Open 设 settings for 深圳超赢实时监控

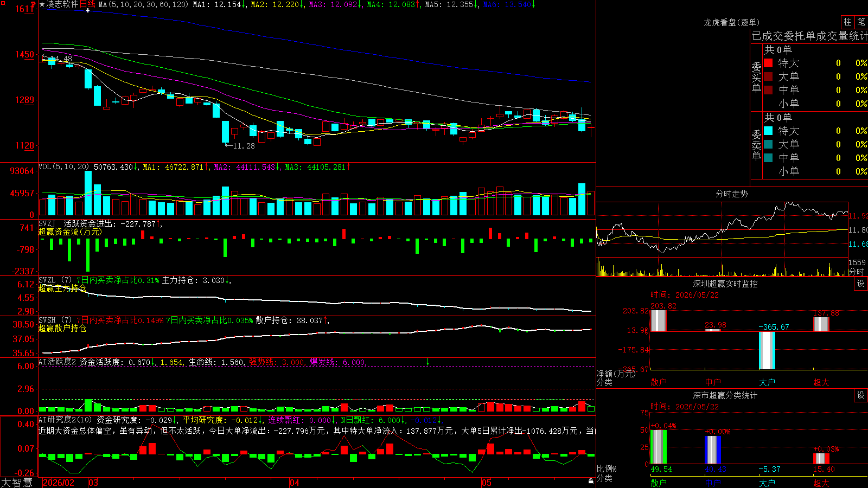861,284
